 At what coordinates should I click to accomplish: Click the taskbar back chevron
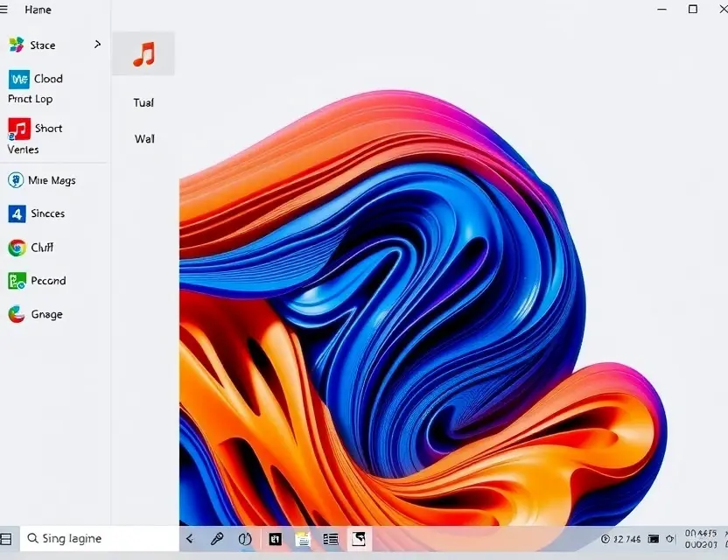coord(189,539)
